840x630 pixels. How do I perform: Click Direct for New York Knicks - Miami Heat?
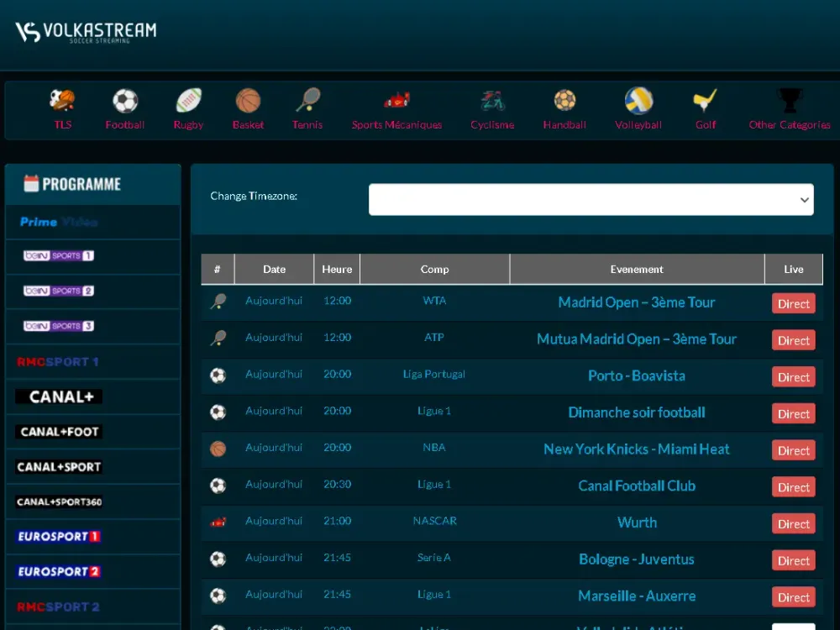pos(794,450)
